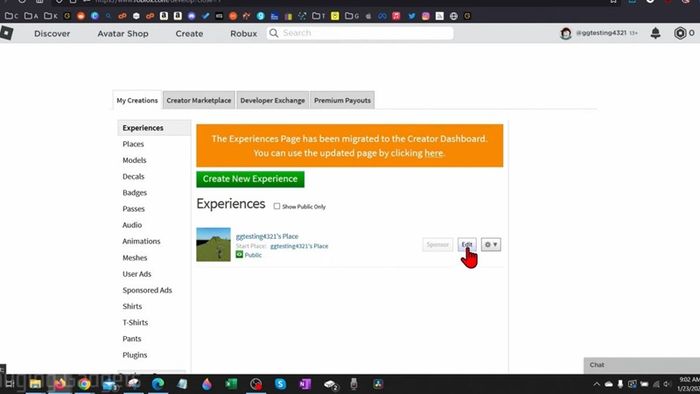Click the search magnifier icon
The height and width of the screenshot is (394, 700).
pos(274,33)
